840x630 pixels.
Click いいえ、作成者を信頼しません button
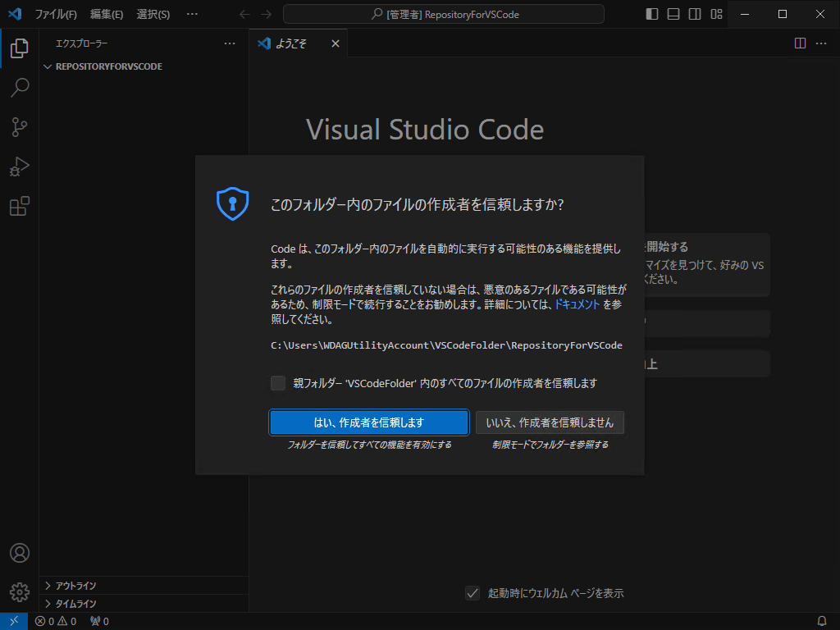550,422
